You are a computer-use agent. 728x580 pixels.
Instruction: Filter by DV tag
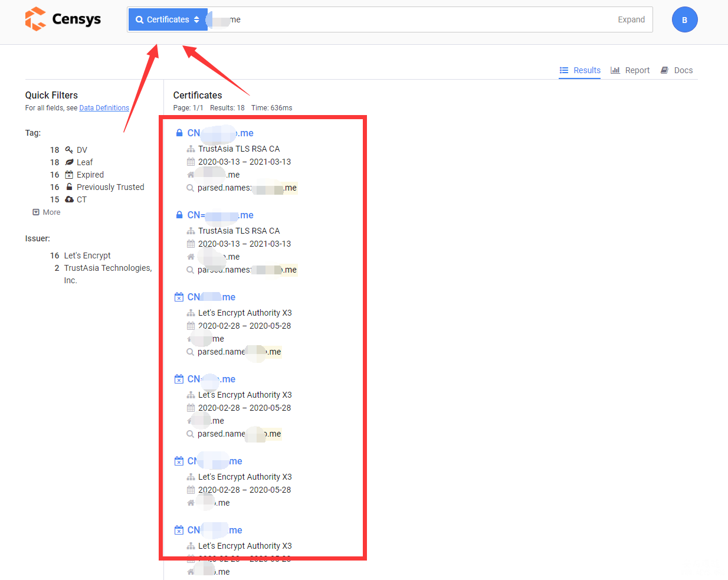tap(81, 150)
